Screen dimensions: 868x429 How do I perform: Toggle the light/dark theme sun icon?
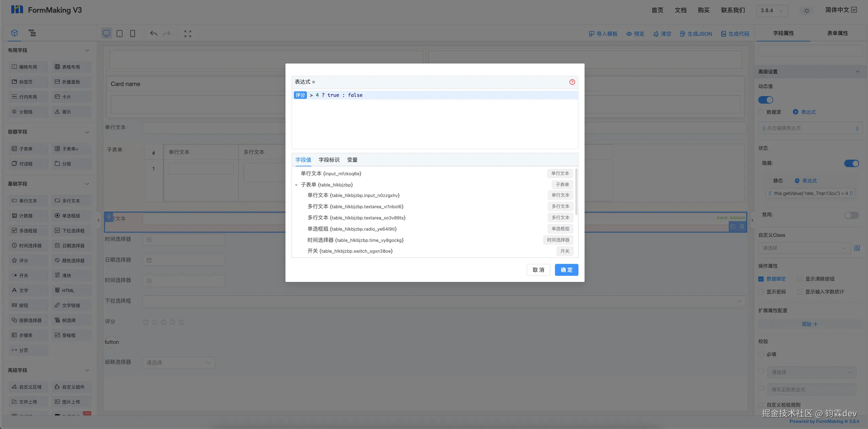[x=806, y=11]
